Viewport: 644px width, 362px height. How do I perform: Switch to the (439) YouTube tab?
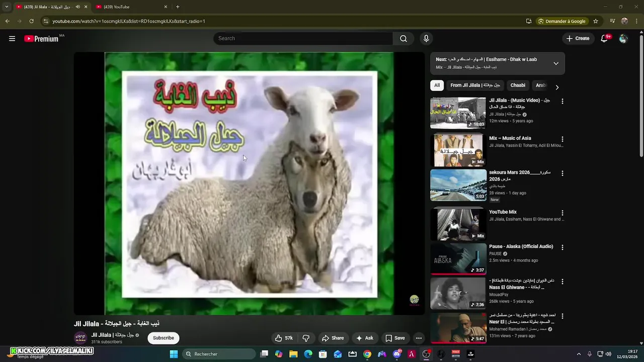(132, 7)
